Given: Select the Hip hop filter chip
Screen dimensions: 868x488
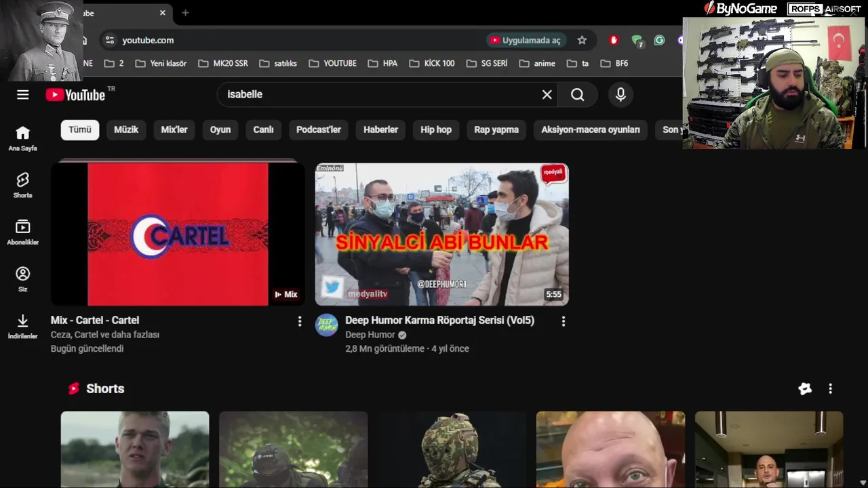Looking at the screenshot, I should [x=436, y=129].
